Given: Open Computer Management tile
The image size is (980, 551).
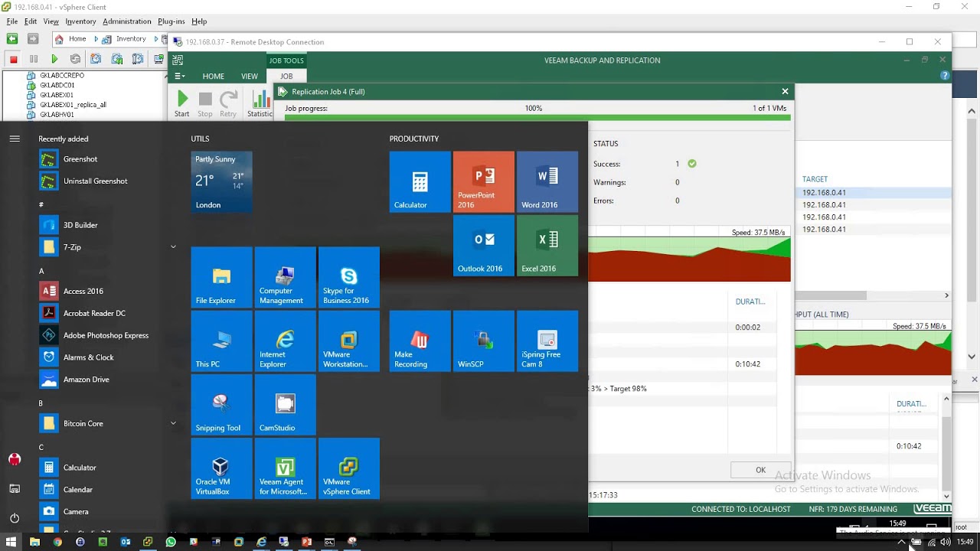Looking at the screenshot, I should (x=285, y=277).
